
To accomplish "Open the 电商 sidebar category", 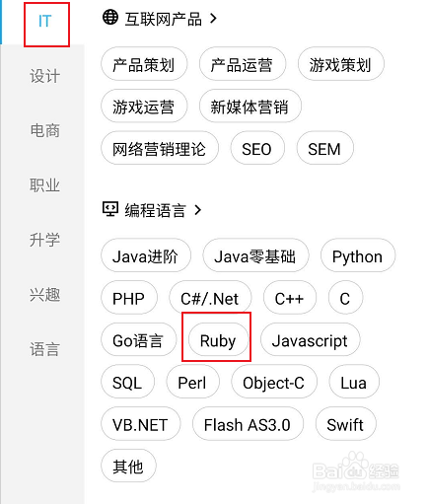I will pos(44,130).
